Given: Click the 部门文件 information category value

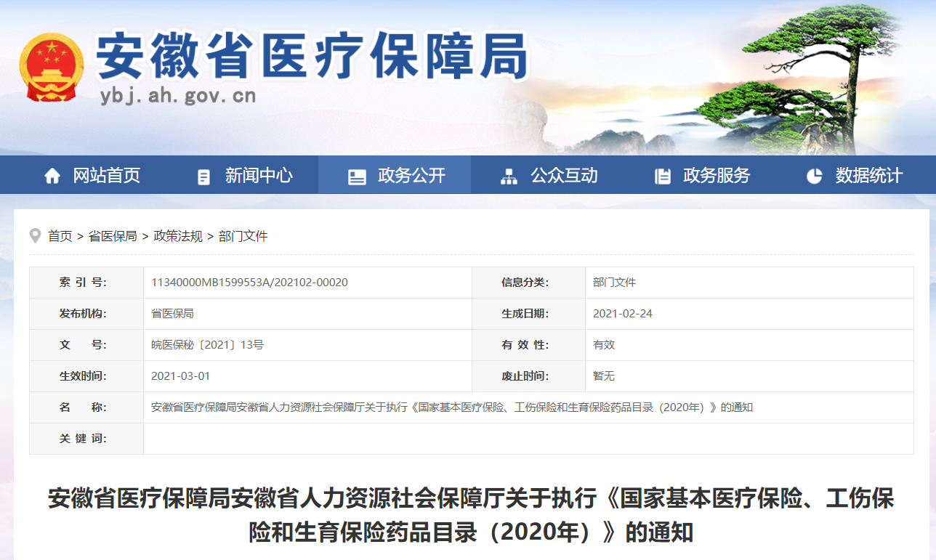Looking at the screenshot, I should (x=614, y=283).
